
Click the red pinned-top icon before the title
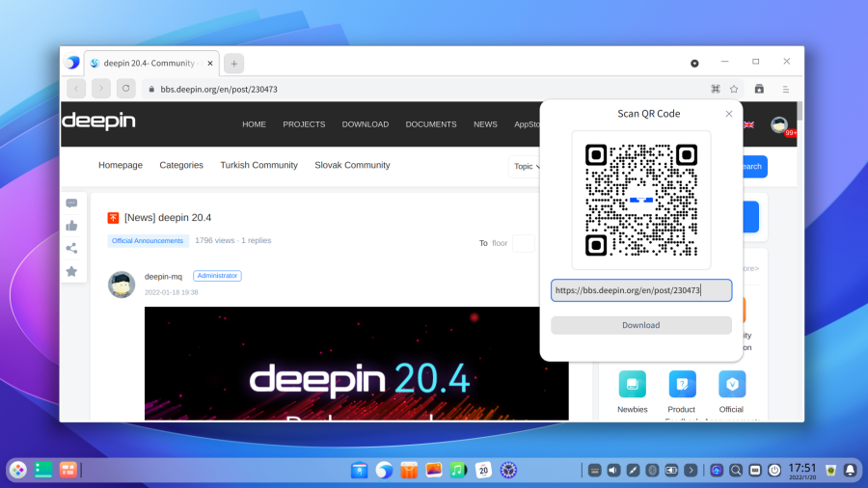[x=113, y=217]
